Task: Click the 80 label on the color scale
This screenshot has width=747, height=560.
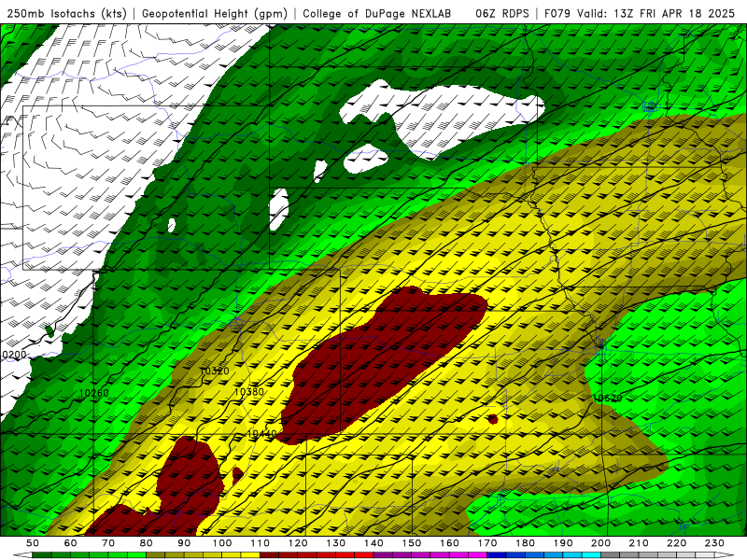Action: coord(147,543)
